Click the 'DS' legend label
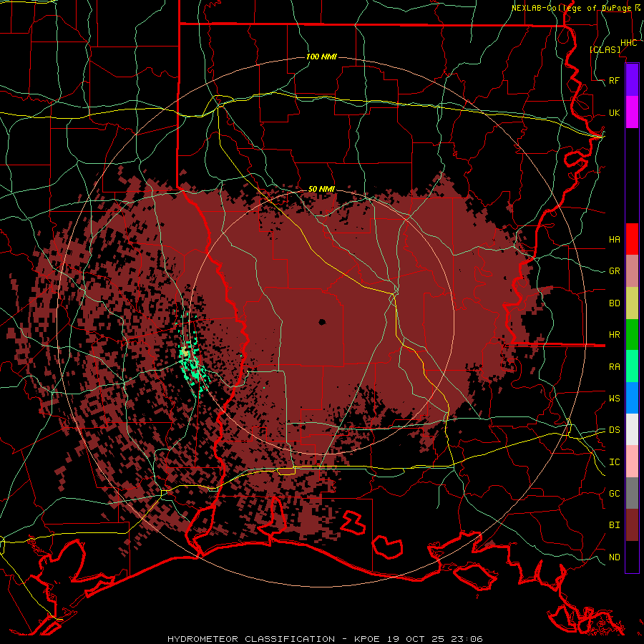644x644 pixels. pyautogui.click(x=614, y=430)
